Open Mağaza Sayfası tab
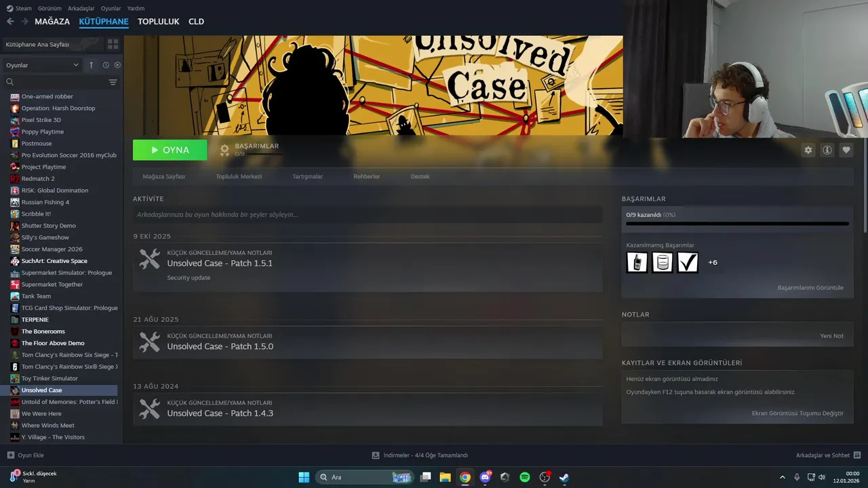The image size is (868, 488). coord(164,176)
